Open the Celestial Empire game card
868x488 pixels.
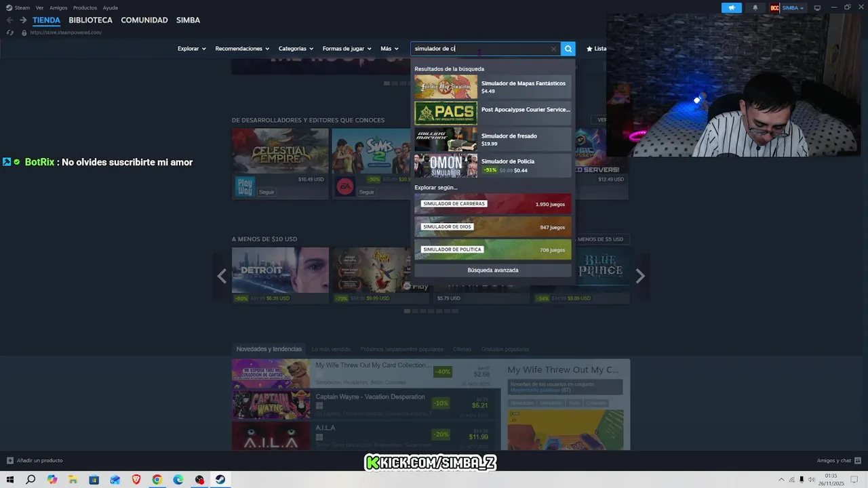pos(280,150)
